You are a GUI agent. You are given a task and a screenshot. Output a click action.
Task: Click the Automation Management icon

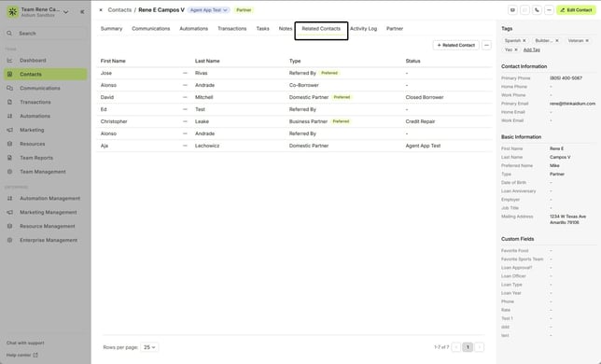(x=9, y=198)
